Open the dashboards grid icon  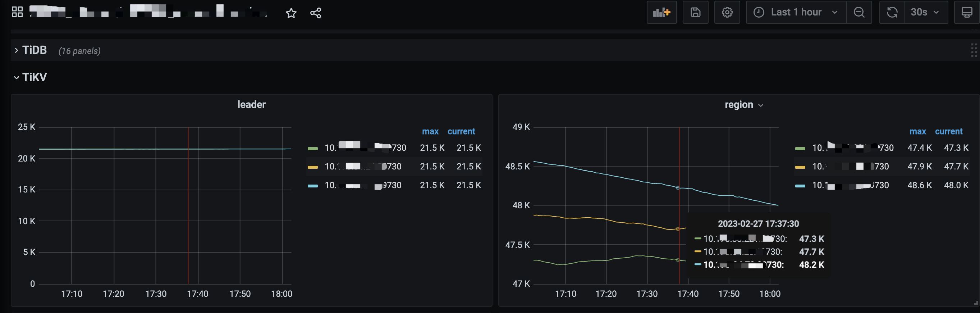coord(17,12)
